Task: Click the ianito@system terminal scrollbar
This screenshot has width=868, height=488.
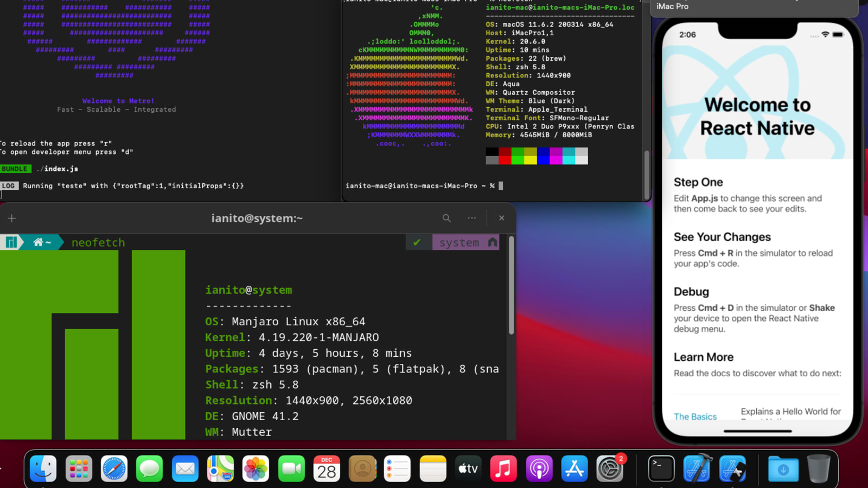Action: click(x=511, y=285)
